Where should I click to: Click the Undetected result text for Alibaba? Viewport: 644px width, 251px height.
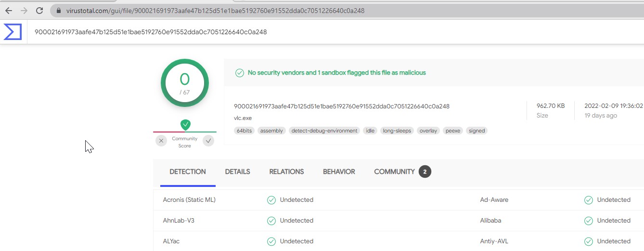614,221
